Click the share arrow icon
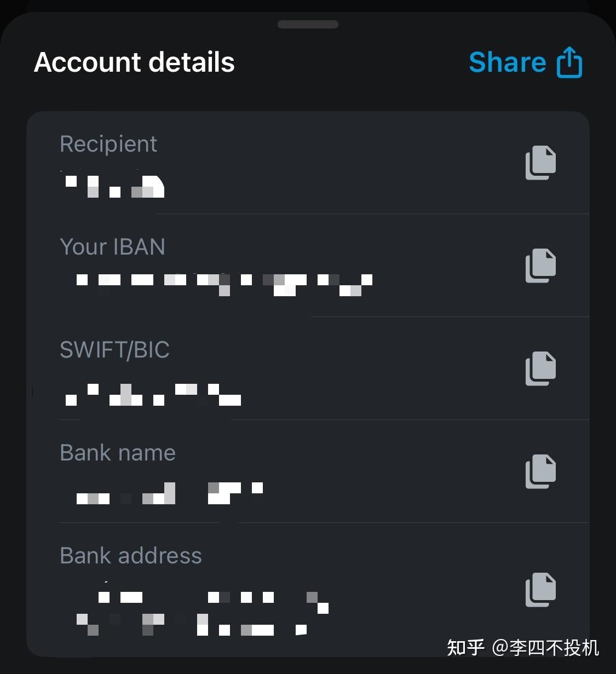The image size is (616, 674). tap(569, 62)
